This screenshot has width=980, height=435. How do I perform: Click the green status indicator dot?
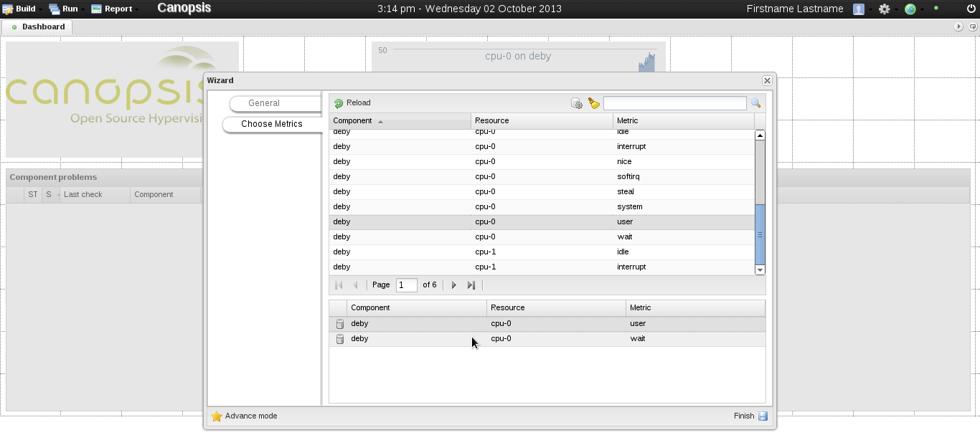936,9
